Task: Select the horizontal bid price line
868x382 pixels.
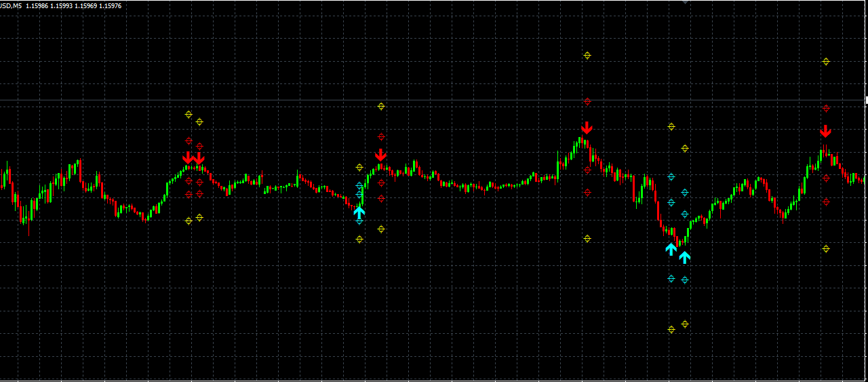Action: coord(434,100)
